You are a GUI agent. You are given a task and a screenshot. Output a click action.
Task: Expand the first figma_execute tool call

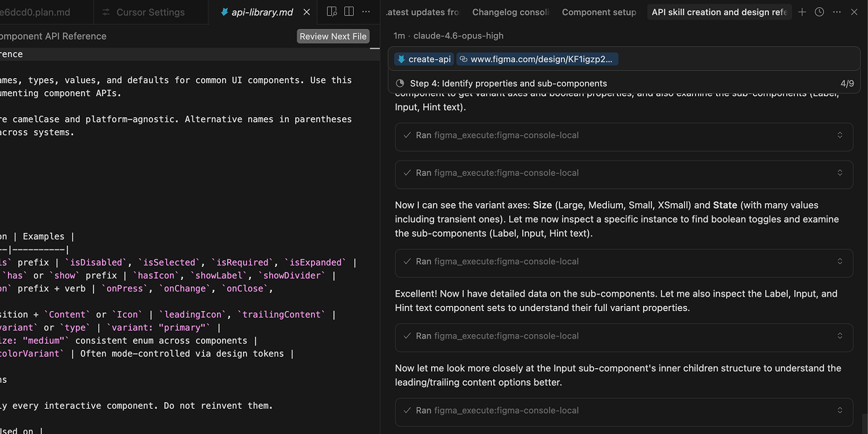[x=624, y=135]
